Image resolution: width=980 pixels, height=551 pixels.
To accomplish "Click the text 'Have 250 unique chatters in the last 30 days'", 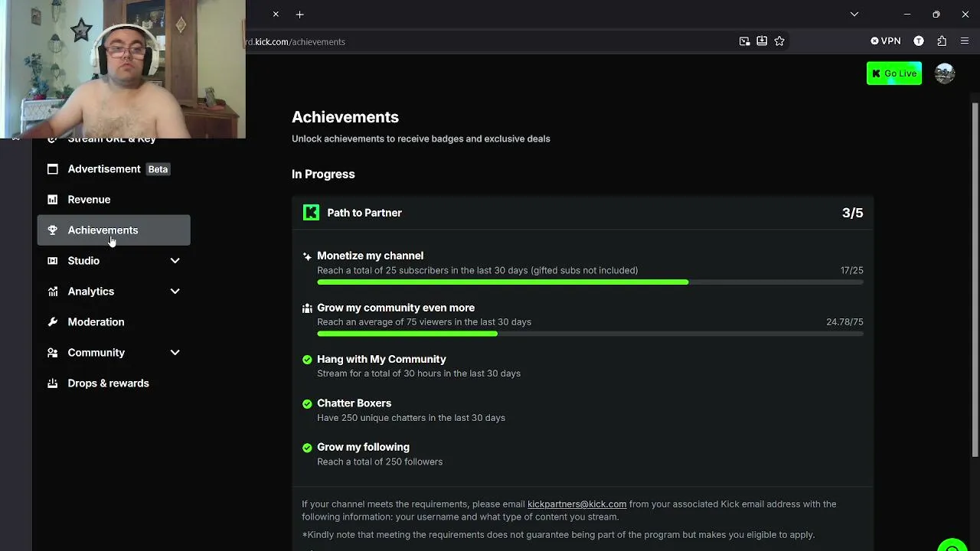I will pos(411,418).
